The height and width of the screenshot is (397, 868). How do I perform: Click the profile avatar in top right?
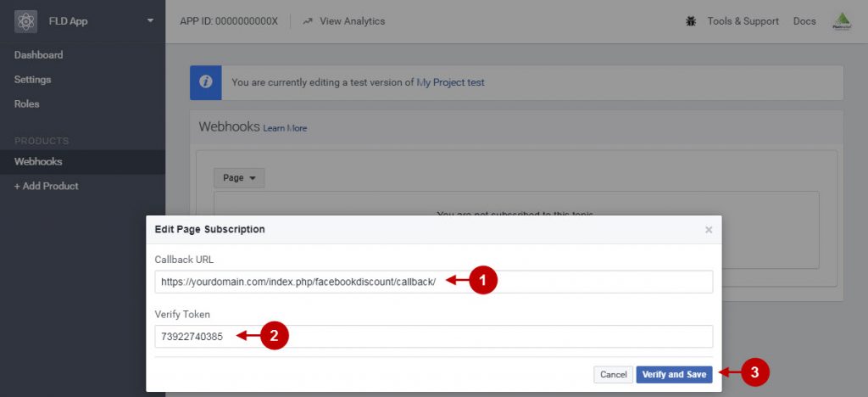pos(842,21)
